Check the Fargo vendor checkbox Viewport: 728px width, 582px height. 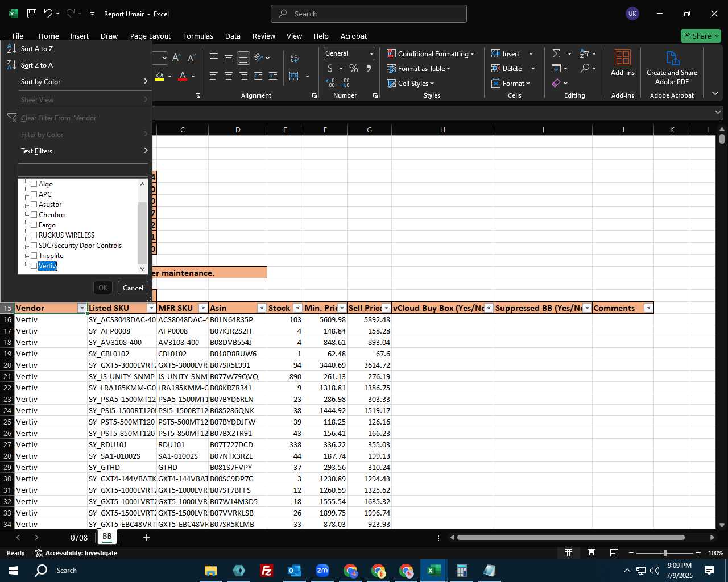click(34, 225)
